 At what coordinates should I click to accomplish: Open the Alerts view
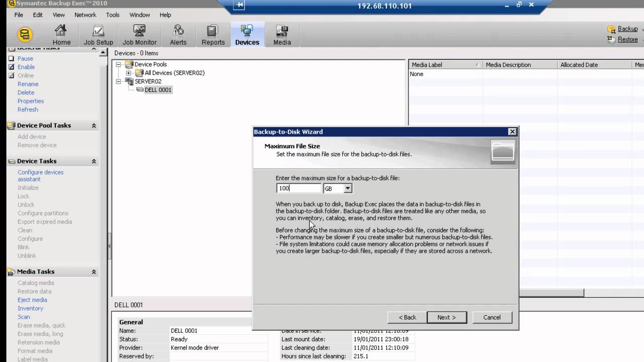[178, 35]
